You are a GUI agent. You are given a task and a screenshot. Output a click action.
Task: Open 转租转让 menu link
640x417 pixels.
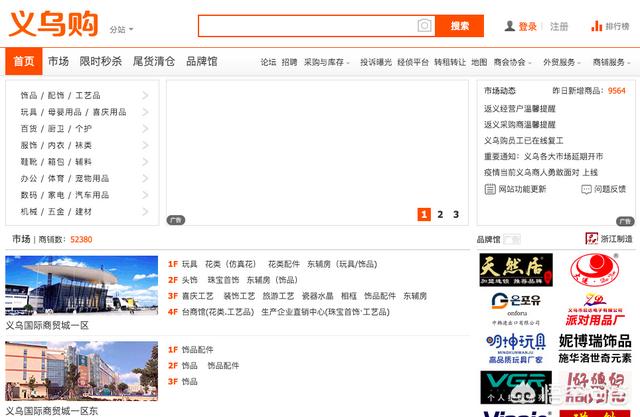point(450,62)
